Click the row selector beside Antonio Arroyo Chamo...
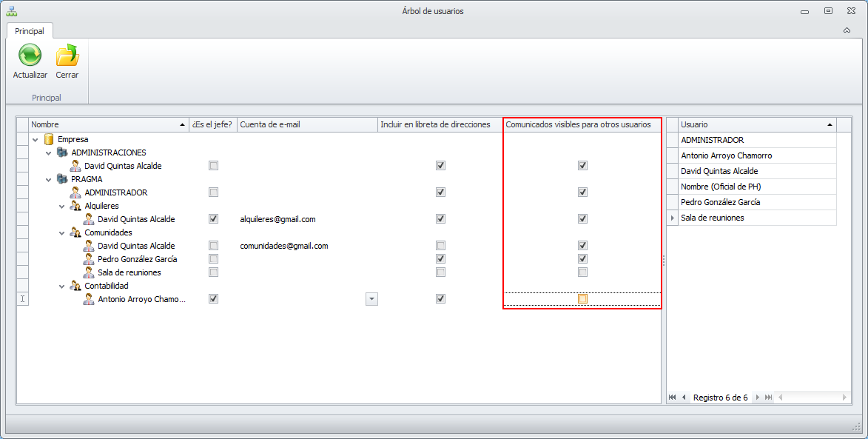 [x=23, y=299]
